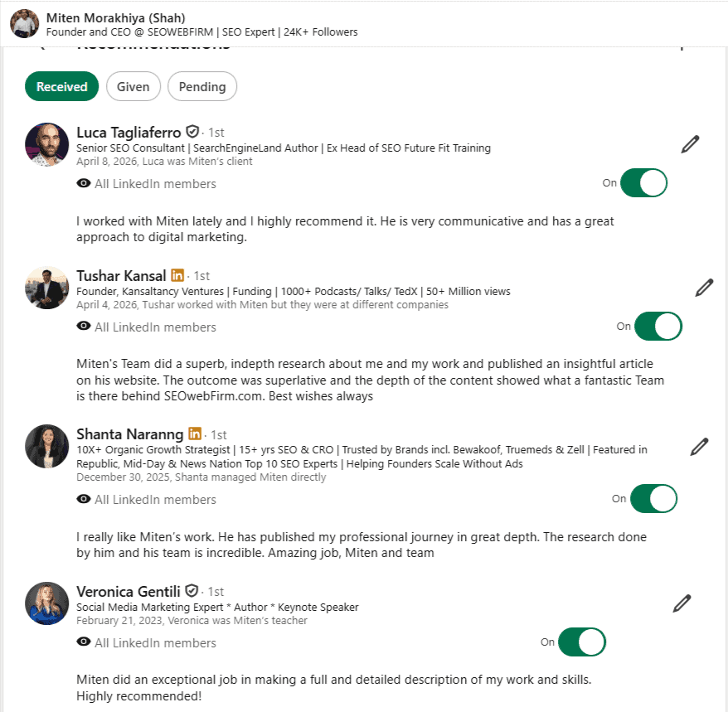Screen dimensions: 728x712
Task: Click Miten Morakhiya's header profile picture
Action: [x=24, y=23]
